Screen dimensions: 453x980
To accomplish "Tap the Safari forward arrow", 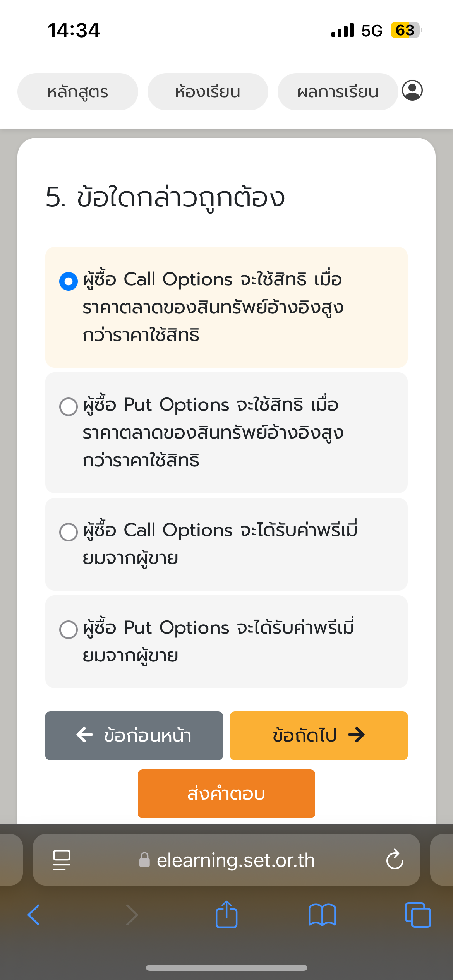I will pyautogui.click(x=132, y=915).
